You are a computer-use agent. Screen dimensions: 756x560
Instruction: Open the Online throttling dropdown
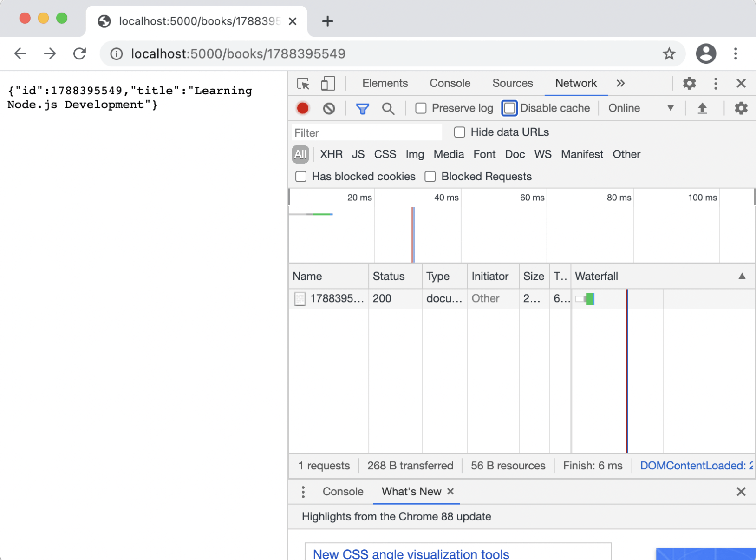[640, 108]
